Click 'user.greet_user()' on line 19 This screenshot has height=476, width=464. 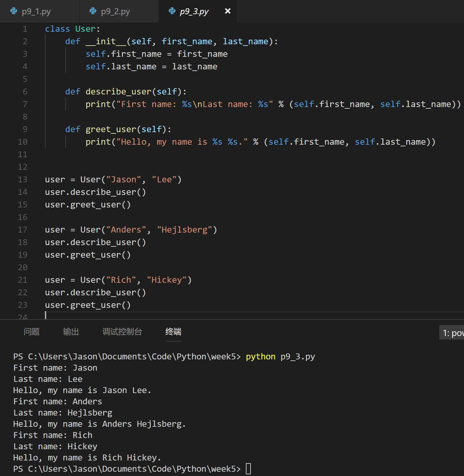tap(88, 255)
